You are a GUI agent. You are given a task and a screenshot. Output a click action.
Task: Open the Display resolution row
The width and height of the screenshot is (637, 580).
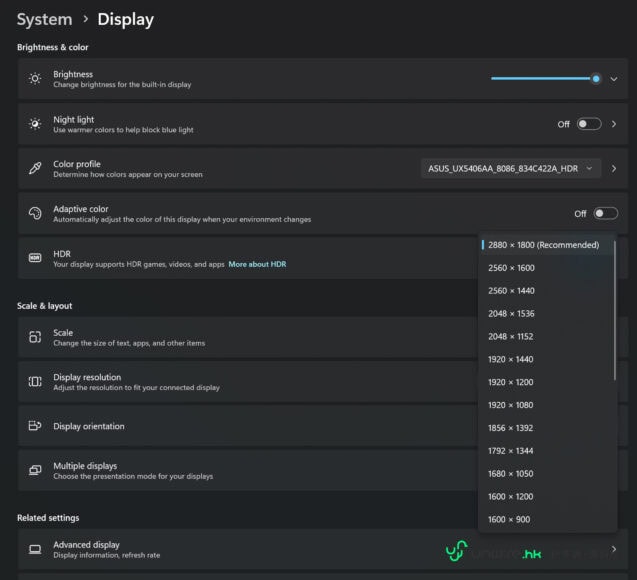click(x=248, y=382)
